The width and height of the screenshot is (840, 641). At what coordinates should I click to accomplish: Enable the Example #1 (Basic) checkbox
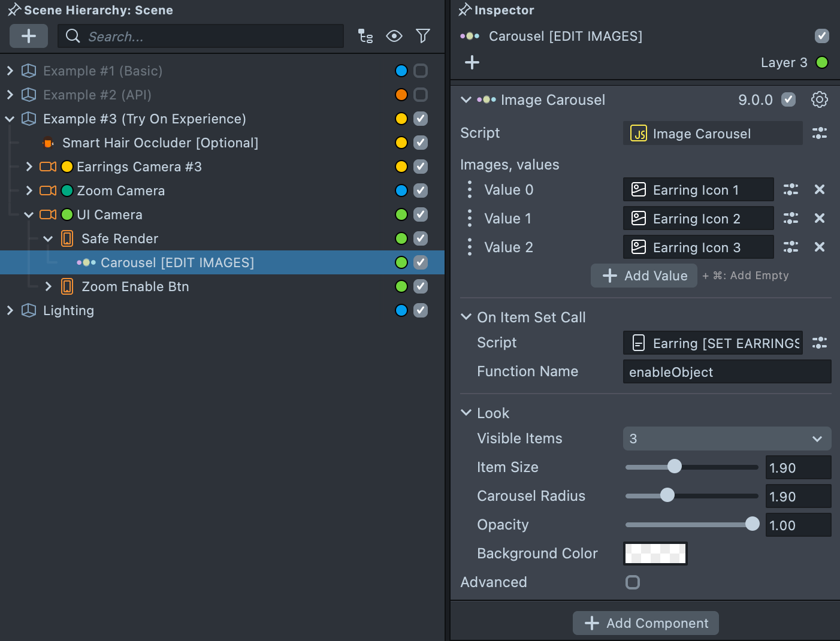point(421,71)
